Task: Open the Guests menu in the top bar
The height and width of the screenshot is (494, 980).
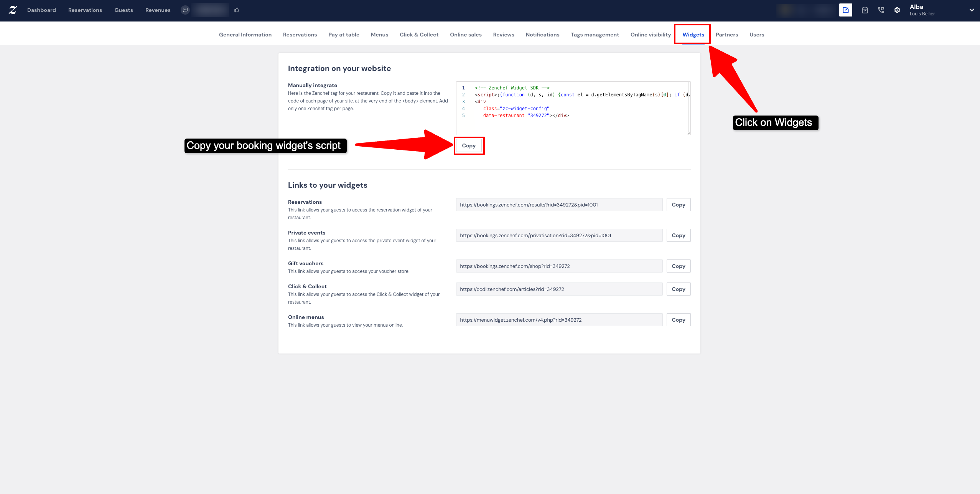Action: coord(124,10)
